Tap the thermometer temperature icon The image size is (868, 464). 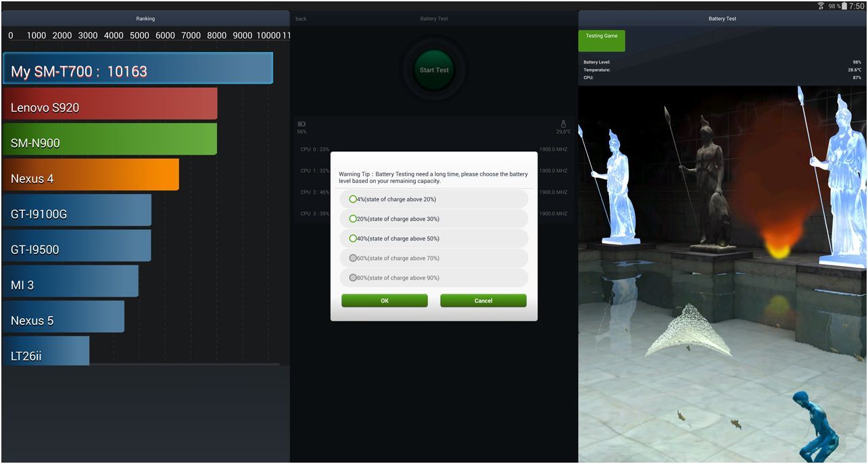pos(563,124)
